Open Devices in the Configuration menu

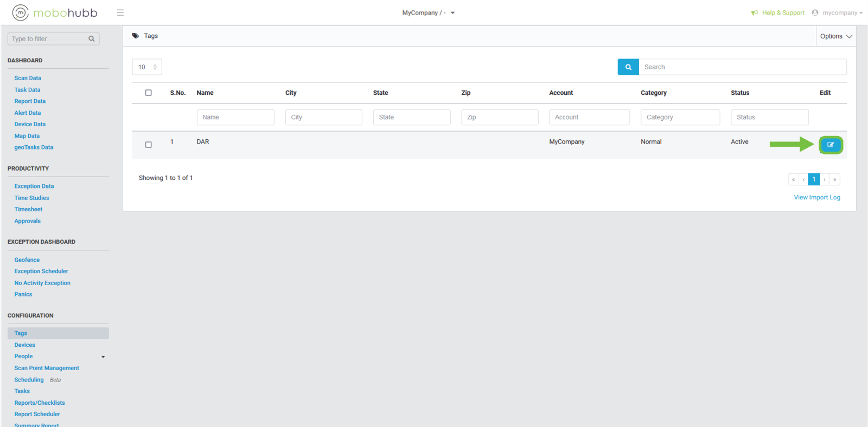click(24, 345)
